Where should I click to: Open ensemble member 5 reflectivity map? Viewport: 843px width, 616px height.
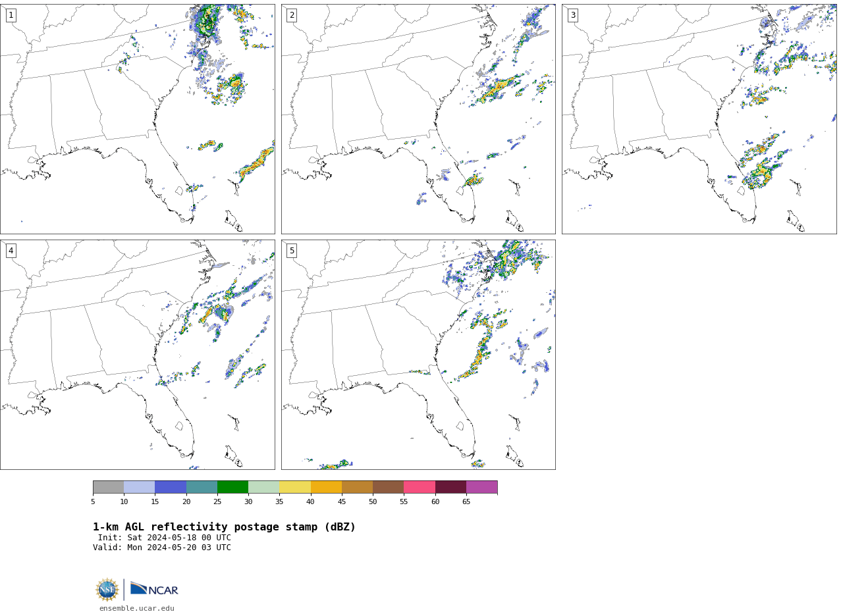(418, 355)
